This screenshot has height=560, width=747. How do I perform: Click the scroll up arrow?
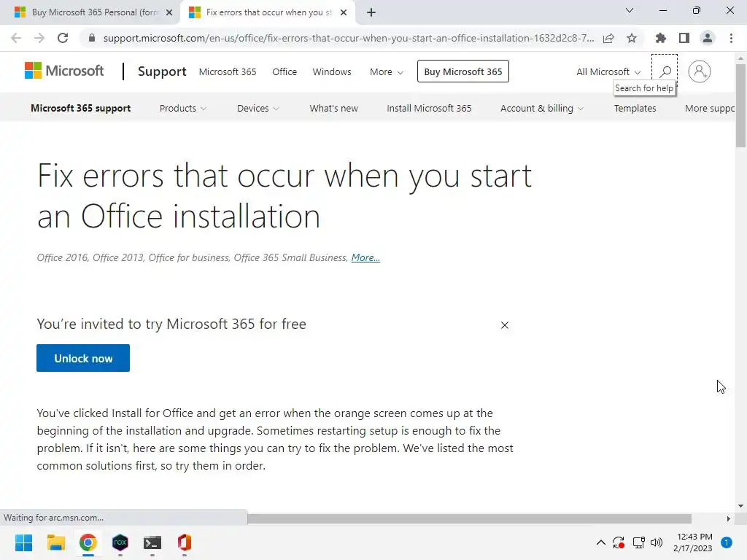[740, 58]
